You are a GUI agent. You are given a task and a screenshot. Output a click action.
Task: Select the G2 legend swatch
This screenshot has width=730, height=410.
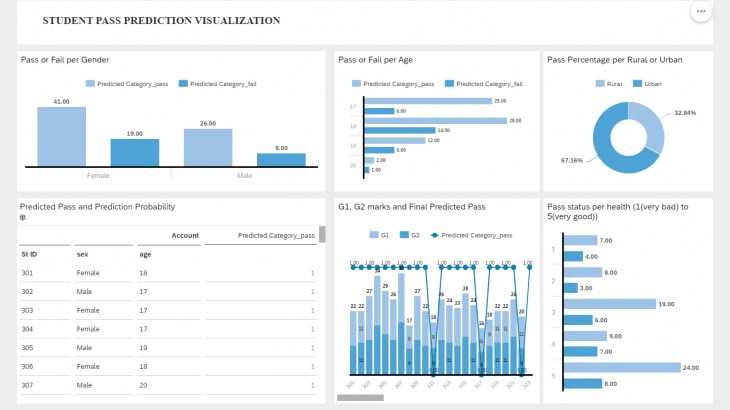click(404, 235)
